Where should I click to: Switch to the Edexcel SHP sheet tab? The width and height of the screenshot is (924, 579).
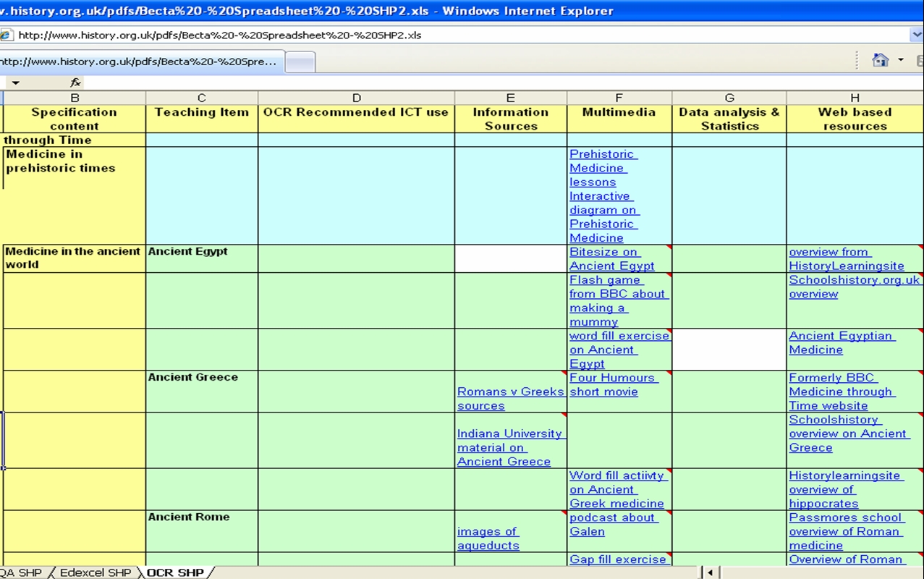[95, 572]
